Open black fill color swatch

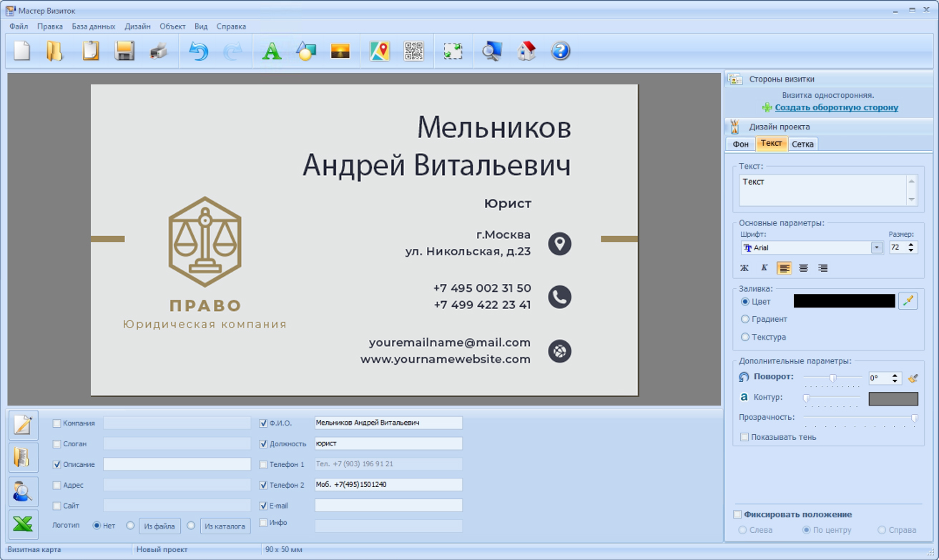[x=844, y=301]
